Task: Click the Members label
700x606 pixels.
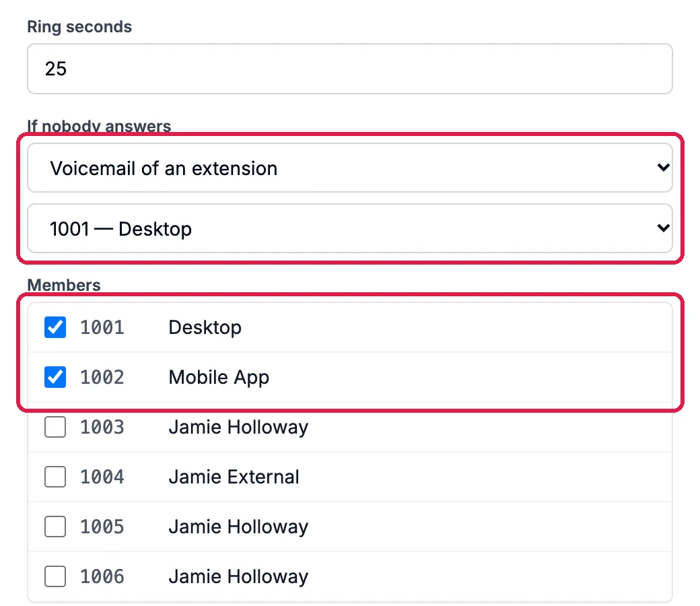Action: pos(64,285)
